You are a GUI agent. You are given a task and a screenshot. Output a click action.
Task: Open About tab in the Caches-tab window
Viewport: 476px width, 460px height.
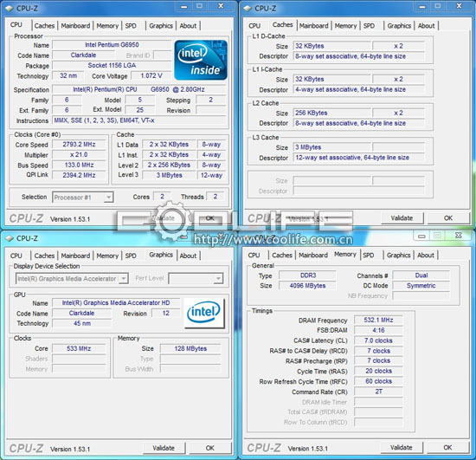point(426,26)
